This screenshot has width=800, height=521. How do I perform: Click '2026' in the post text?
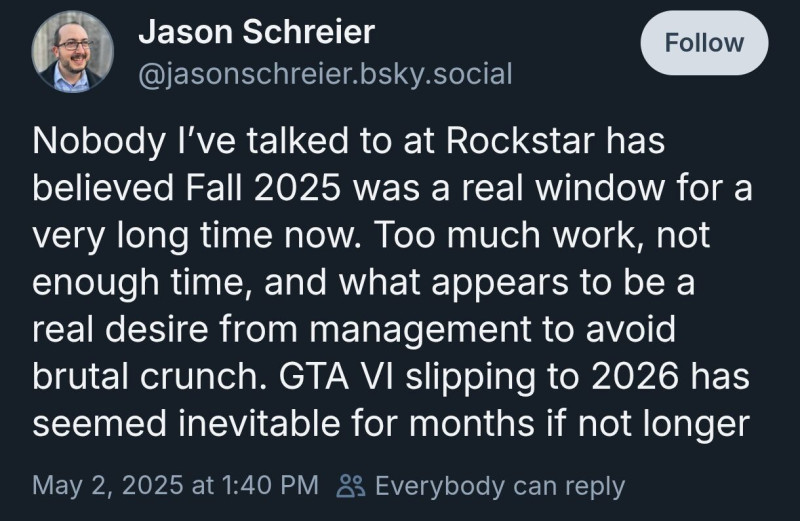[640, 379]
